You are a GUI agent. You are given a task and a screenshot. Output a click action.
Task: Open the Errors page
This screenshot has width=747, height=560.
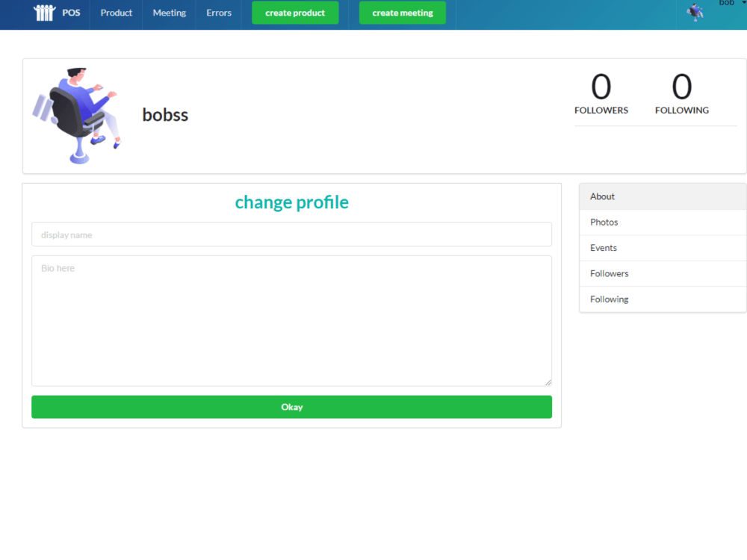(x=219, y=13)
